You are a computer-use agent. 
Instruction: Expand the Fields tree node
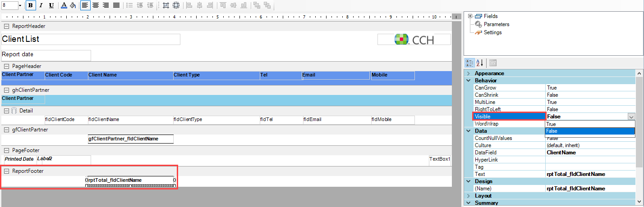(470, 16)
